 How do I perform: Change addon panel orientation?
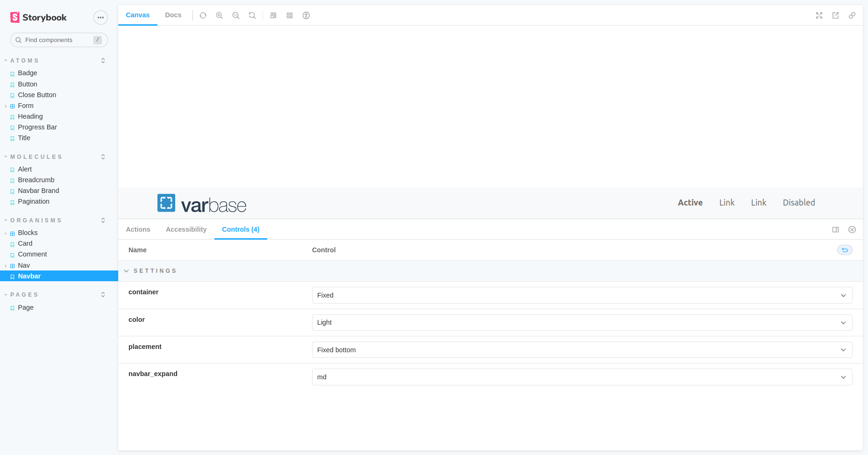(x=835, y=229)
